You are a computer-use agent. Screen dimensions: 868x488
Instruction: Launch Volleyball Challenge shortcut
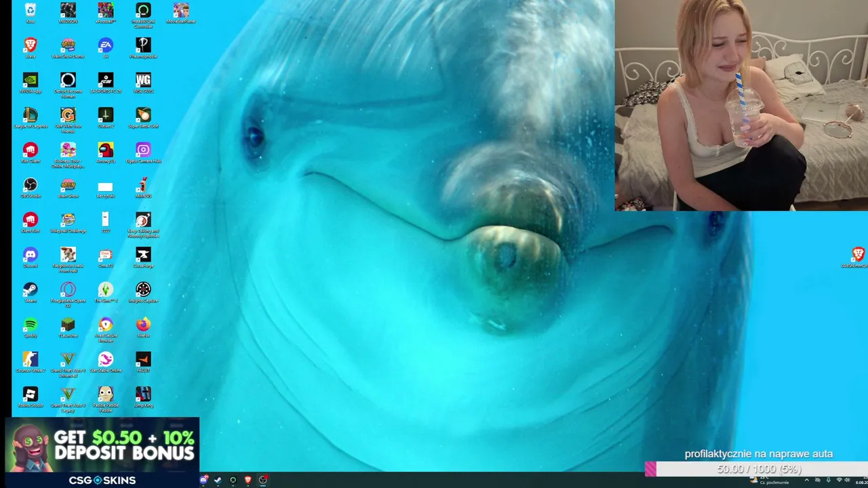click(68, 222)
